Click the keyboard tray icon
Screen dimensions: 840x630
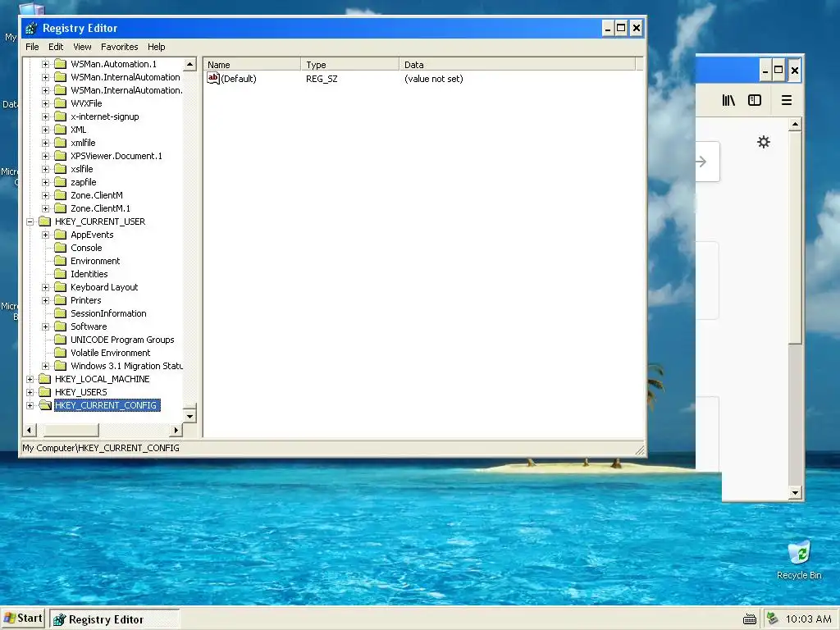point(750,619)
